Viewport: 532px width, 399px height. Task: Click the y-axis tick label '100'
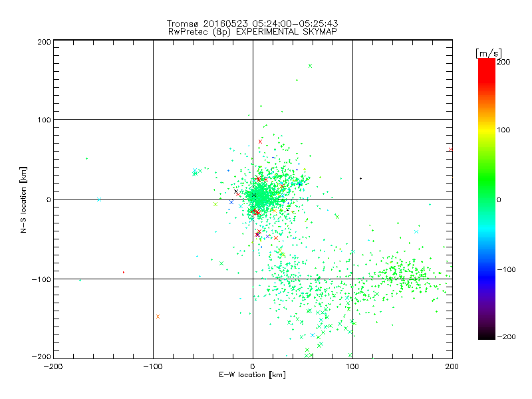click(44, 120)
